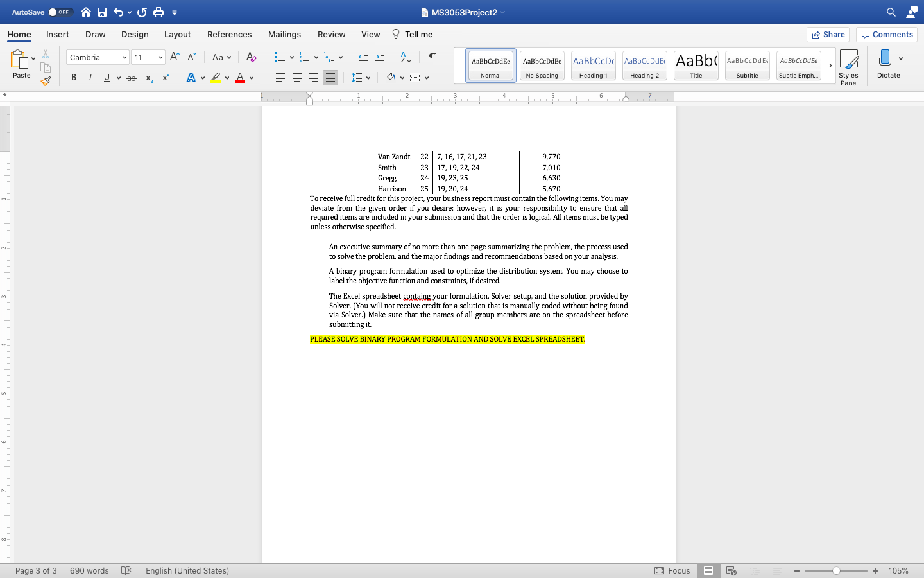Go to the Layout tab
The height and width of the screenshot is (578, 924).
click(177, 34)
